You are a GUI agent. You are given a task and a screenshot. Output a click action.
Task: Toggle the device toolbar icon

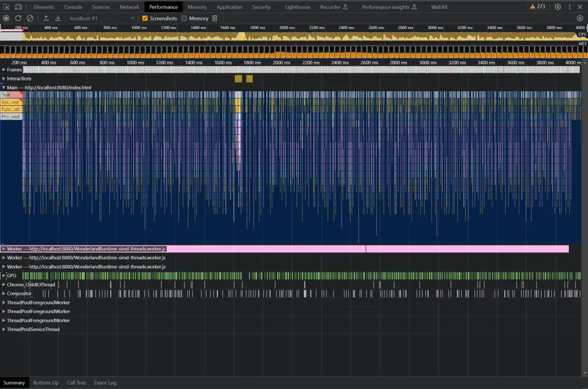tap(18, 7)
